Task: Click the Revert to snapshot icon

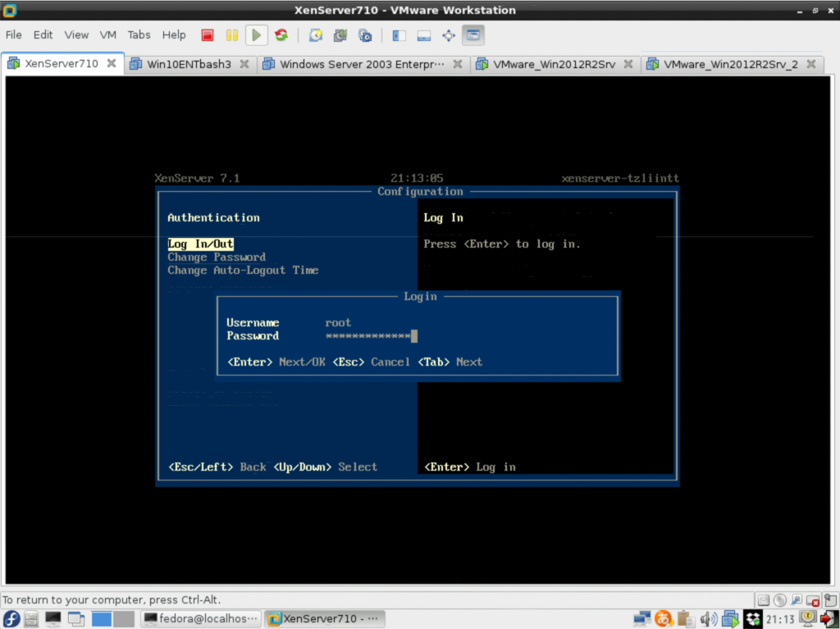Action: click(340, 35)
